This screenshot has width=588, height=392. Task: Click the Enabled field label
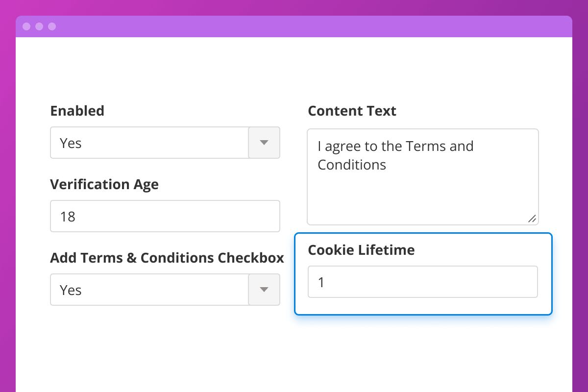pos(77,111)
